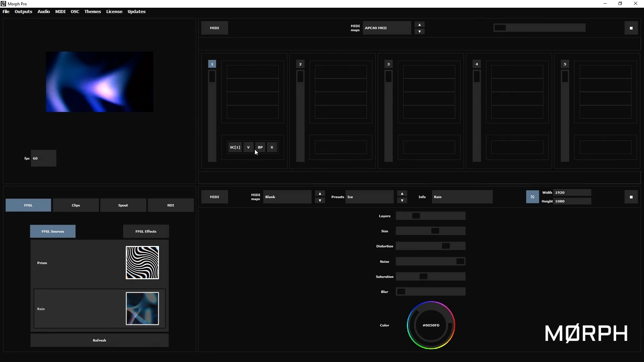Select the previous preset with the up arrow

[402, 194]
